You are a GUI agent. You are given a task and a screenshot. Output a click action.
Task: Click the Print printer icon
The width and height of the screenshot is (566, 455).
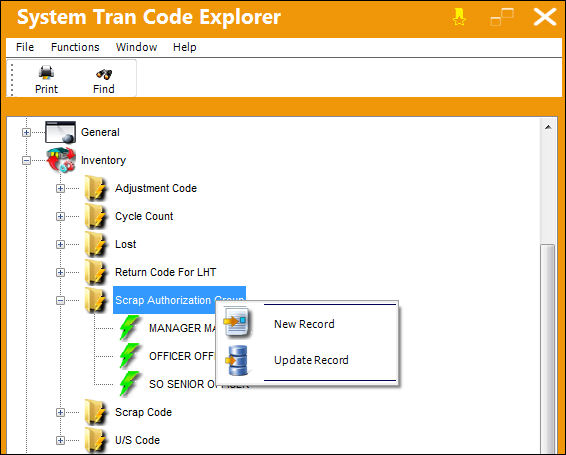click(46, 73)
